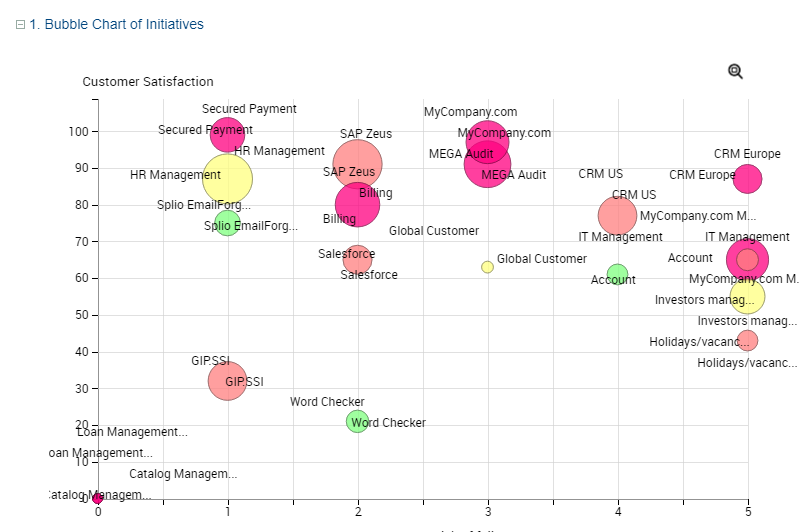The image size is (800, 532).
Task: Select the large yellow HR Management bubble
Action: [x=227, y=180]
